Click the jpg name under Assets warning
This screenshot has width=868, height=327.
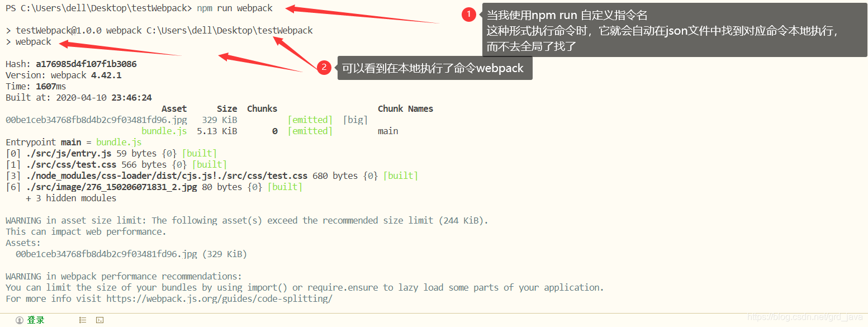(106, 254)
